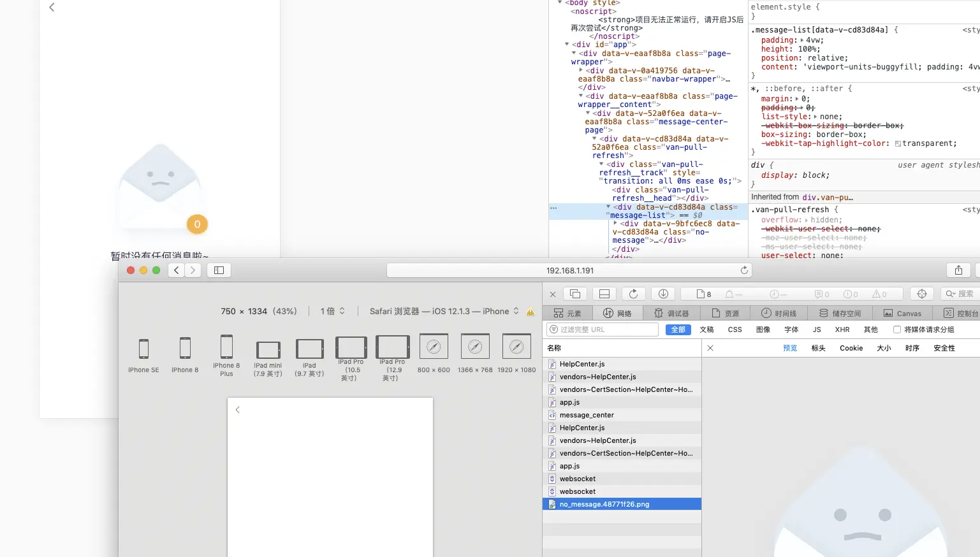Image resolution: width=980 pixels, height=557 pixels.
Task: Select the iPhone 8 device preset
Action: 185,354
